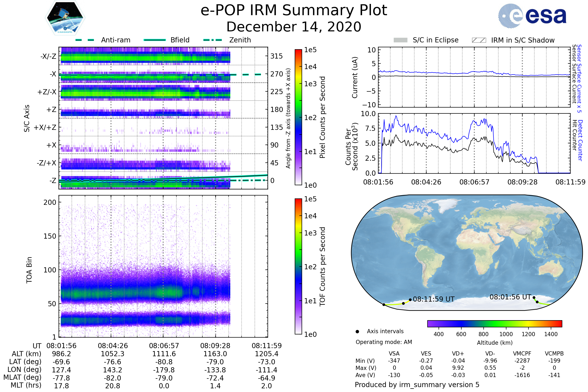
Task: Click the -X/-Z axis label
Action: click(48, 57)
